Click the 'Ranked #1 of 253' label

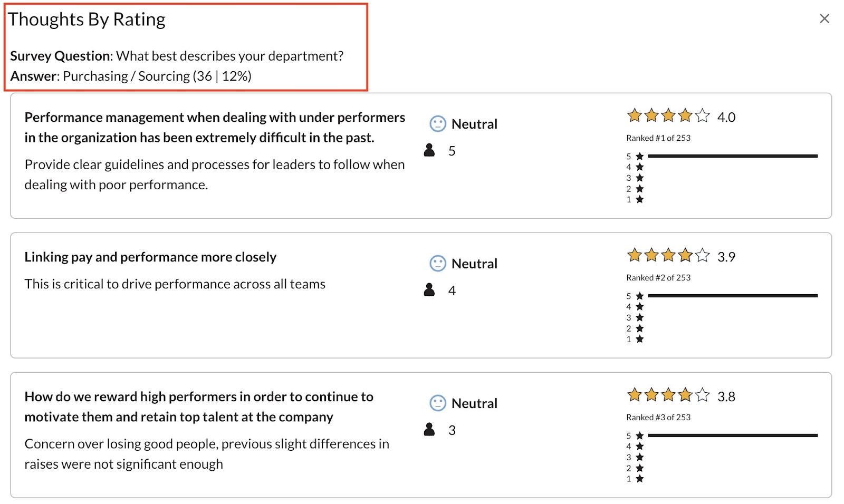pos(658,138)
